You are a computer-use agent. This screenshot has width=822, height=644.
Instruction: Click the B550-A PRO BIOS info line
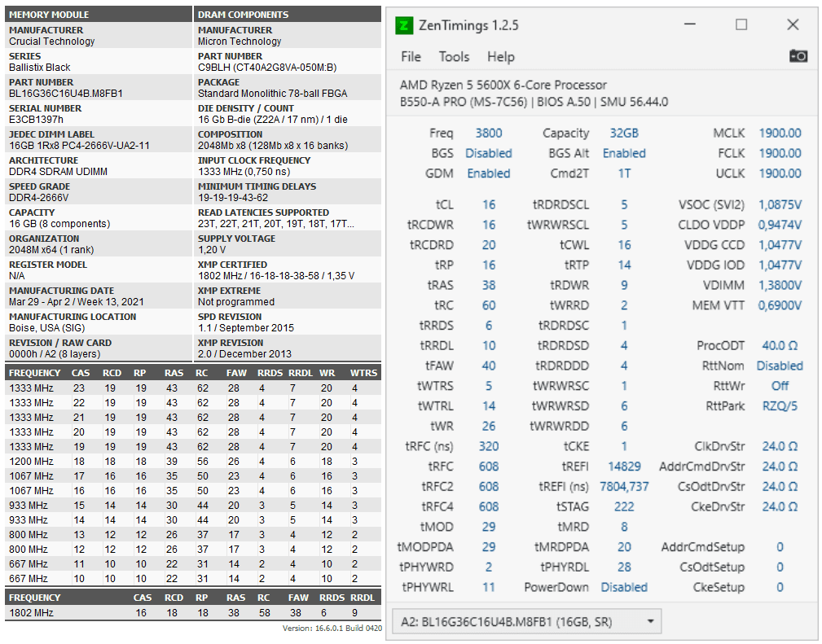(534, 102)
